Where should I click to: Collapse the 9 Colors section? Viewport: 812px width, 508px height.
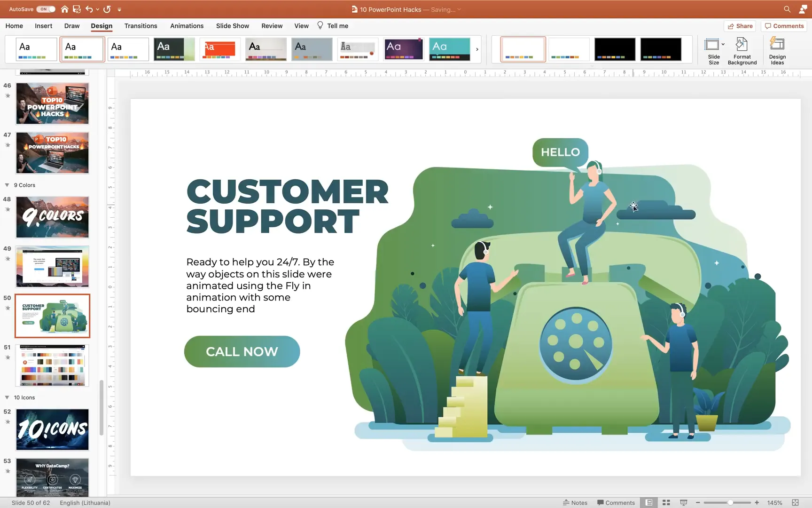(x=8, y=185)
